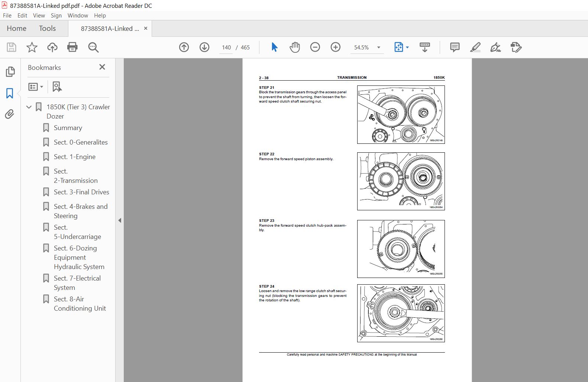Open the Sign document pen icon

(495, 47)
